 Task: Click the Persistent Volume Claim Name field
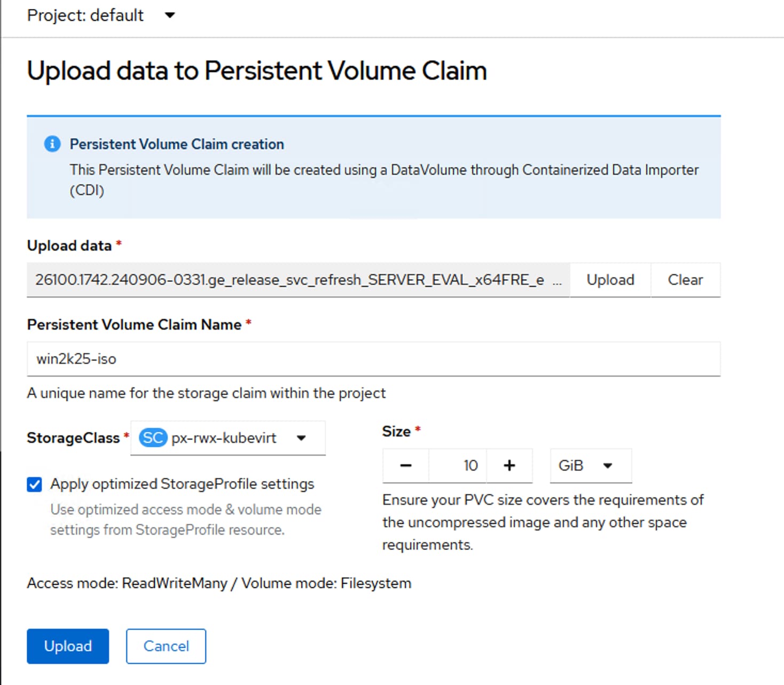pyautogui.click(x=373, y=359)
